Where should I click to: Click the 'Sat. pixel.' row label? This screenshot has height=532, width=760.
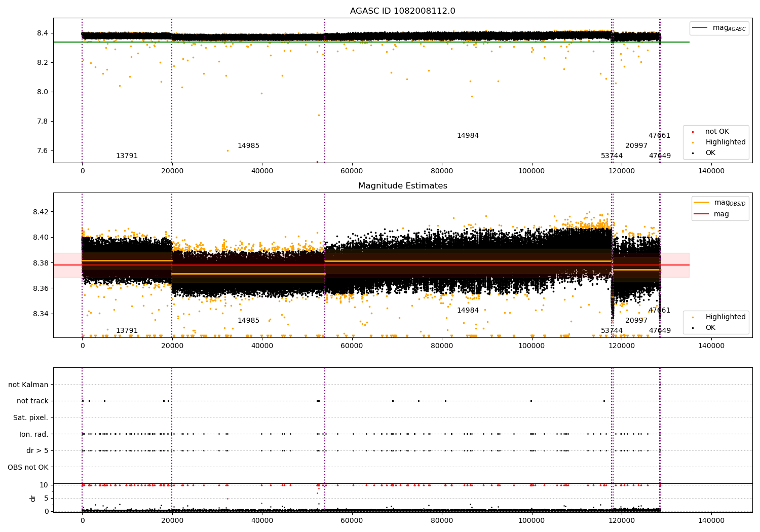[x=31, y=418]
